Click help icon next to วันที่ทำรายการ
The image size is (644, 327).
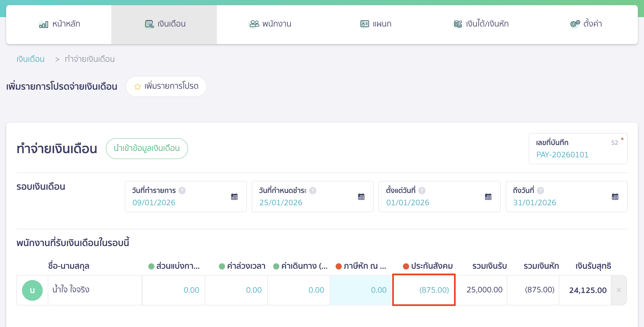click(x=182, y=190)
